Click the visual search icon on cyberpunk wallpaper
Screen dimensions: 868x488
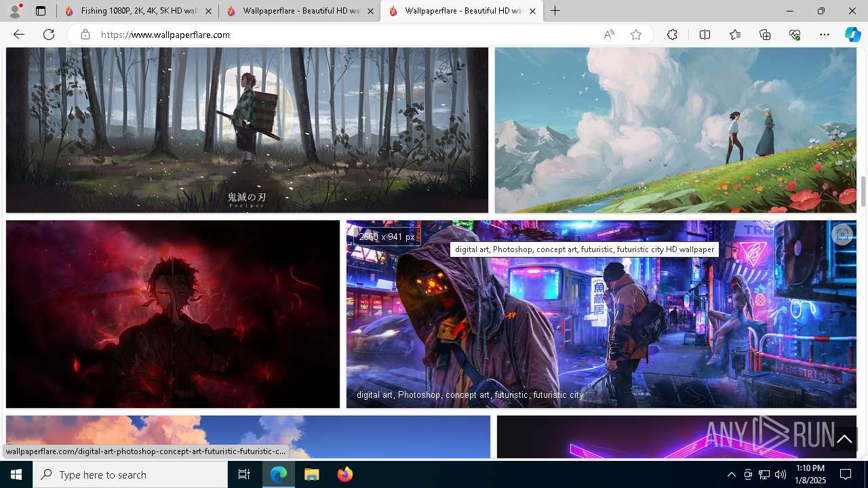click(842, 235)
